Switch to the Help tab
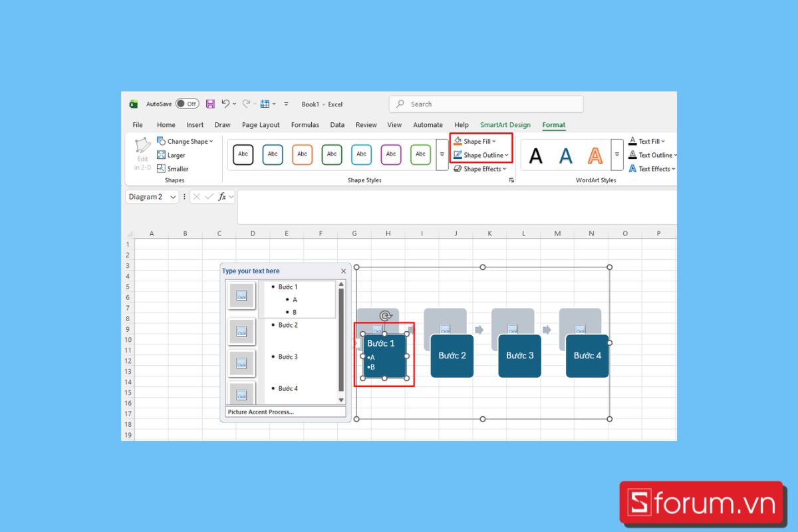The image size is (798, 532). pyautogui.click(x=462, y=124)
